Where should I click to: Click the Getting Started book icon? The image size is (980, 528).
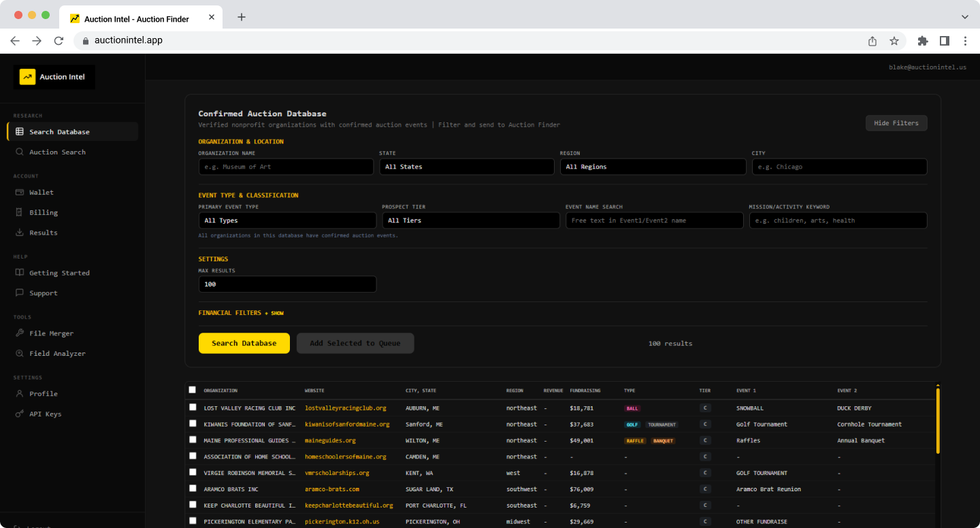[x=20, y=273]
